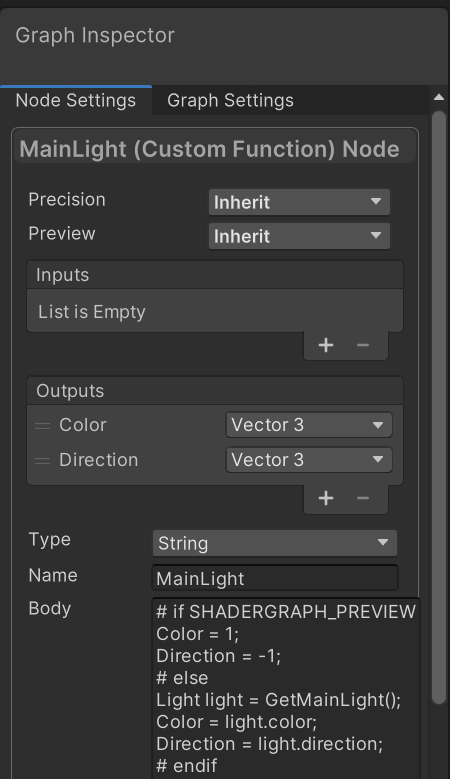
Task: Open the Preview dropdown
Action: tap(299, 236)
